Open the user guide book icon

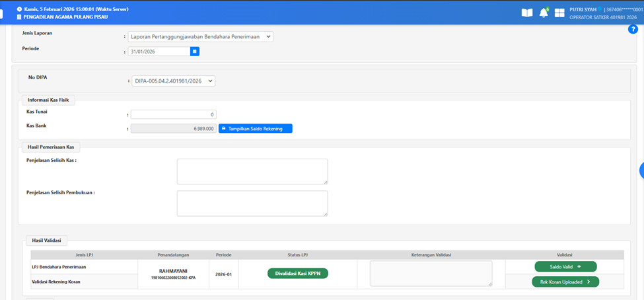tap(526, 13)
